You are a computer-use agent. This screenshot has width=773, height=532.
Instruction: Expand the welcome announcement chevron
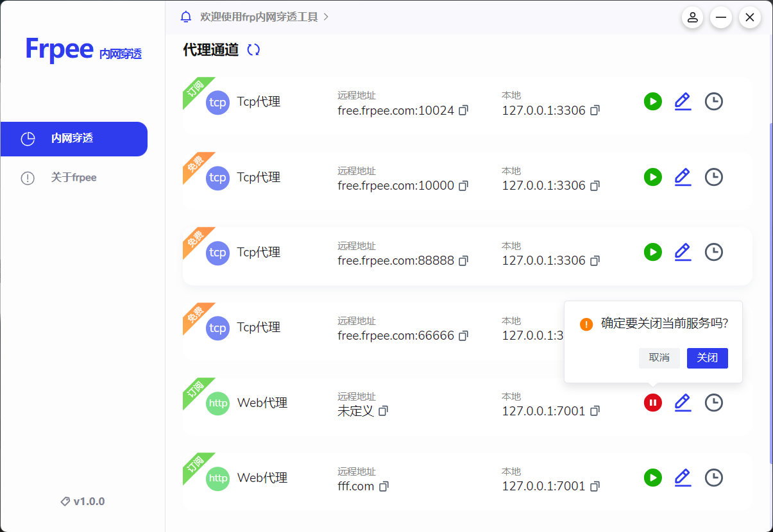coord(326,17)
